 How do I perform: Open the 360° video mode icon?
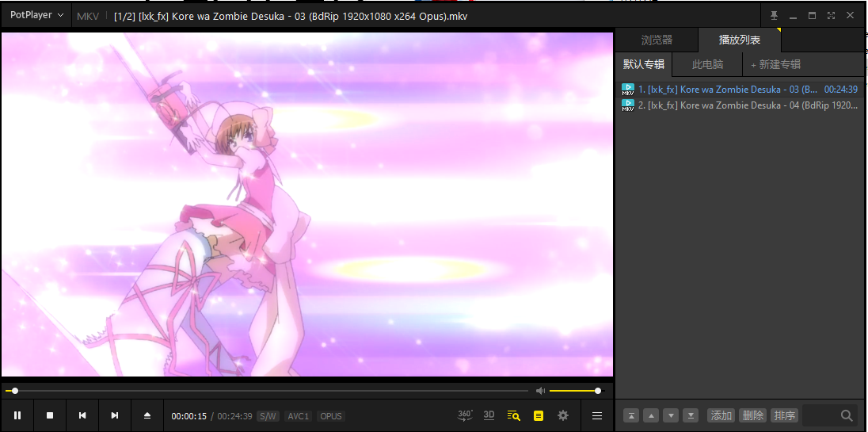click(x=465, y=415)
